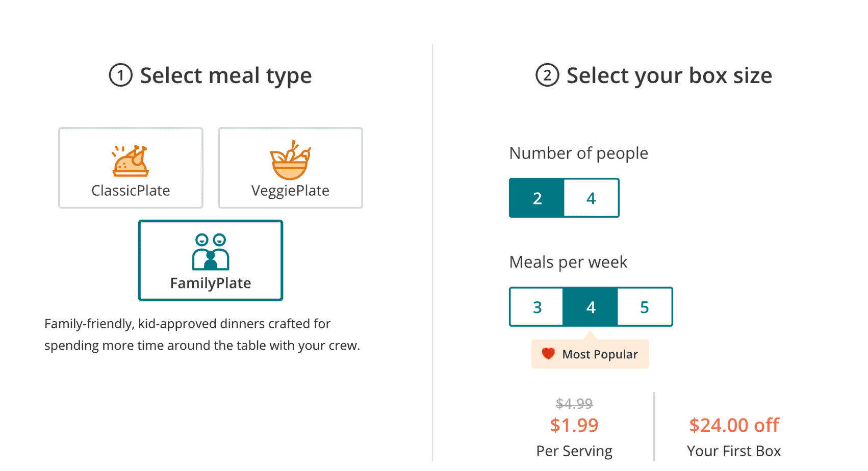Image resolution: width=868 pixels, height=471 pixels.
Task: Click the step 1 circled number icon
Action: 120,75
